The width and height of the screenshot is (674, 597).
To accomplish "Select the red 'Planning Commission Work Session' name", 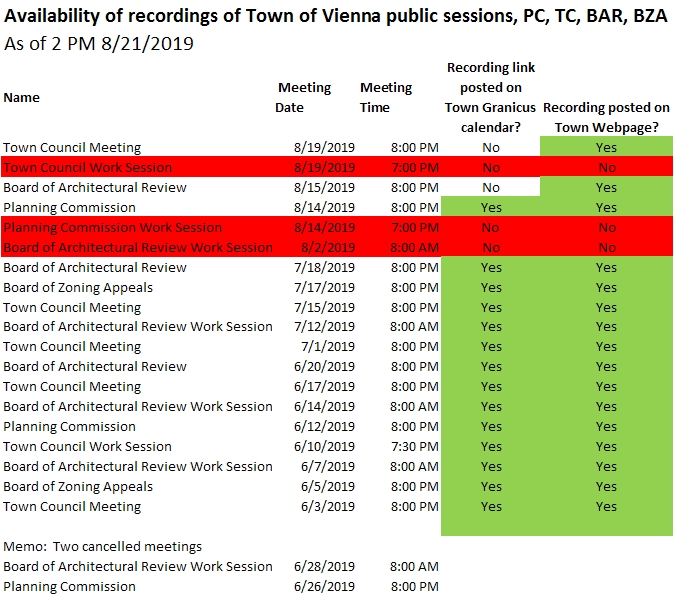I will pos(113,227).
